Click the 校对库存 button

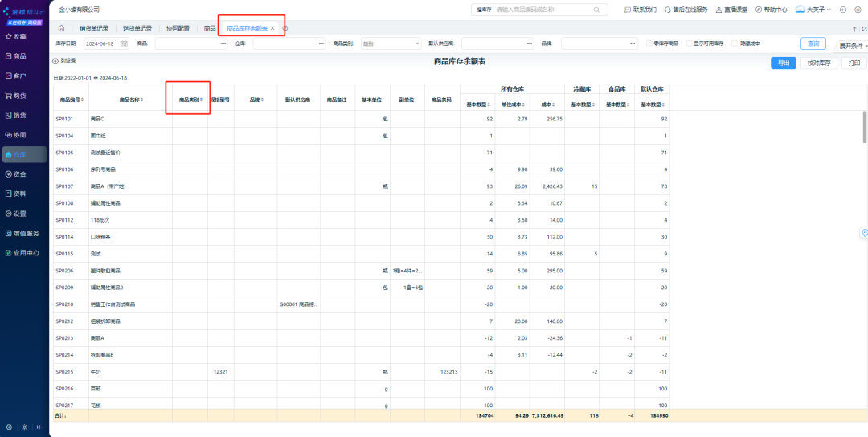pos(819,63)
